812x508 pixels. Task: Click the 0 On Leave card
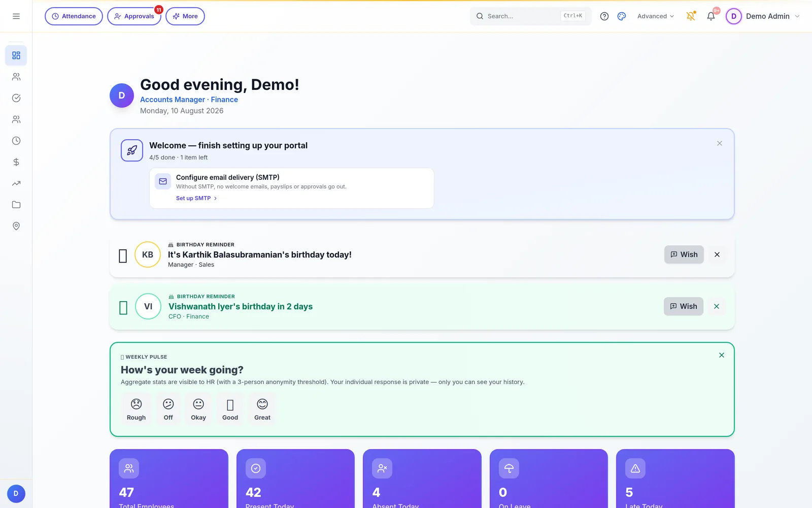[x=549, y=479]
